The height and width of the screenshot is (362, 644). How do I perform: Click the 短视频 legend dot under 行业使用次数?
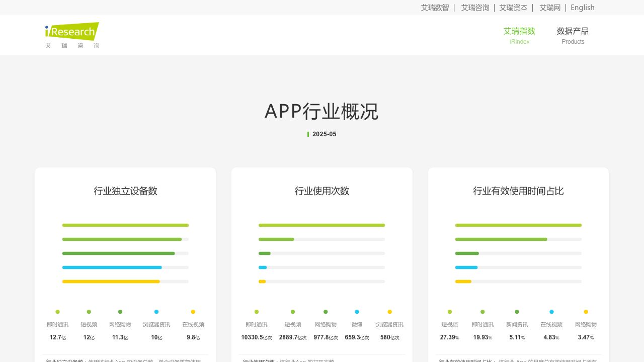coord(293,312)
